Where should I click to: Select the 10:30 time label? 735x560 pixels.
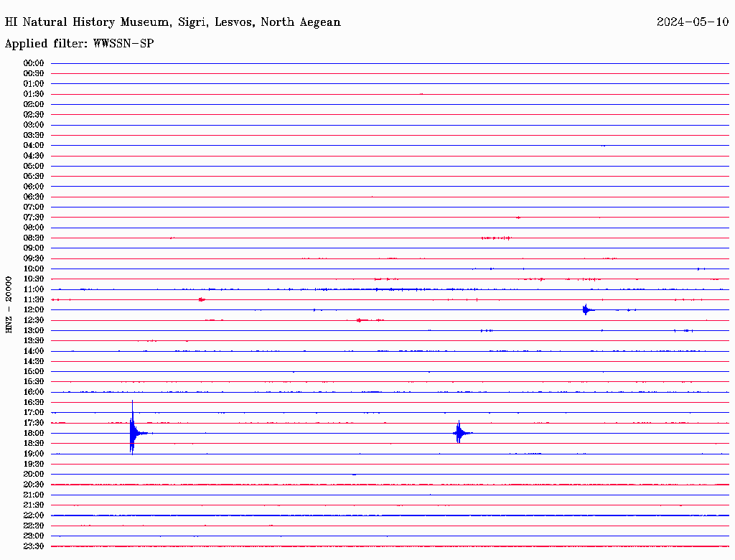click(x=34, y=279)
